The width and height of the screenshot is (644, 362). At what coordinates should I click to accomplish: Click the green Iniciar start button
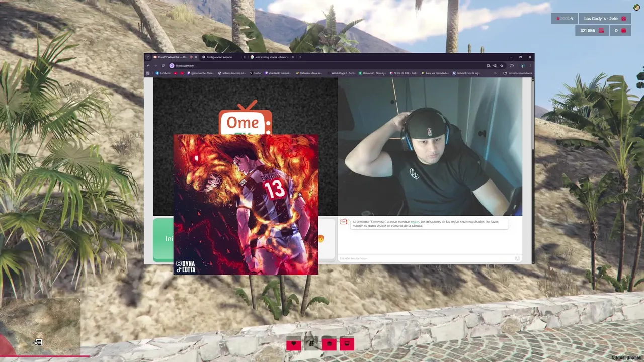coord(163,239)
